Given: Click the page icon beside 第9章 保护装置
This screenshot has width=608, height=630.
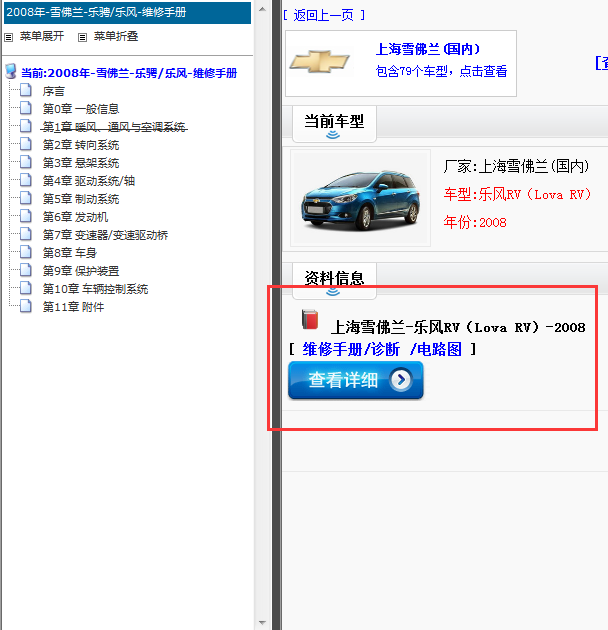Looking at the screenshot, I should 26,270.
